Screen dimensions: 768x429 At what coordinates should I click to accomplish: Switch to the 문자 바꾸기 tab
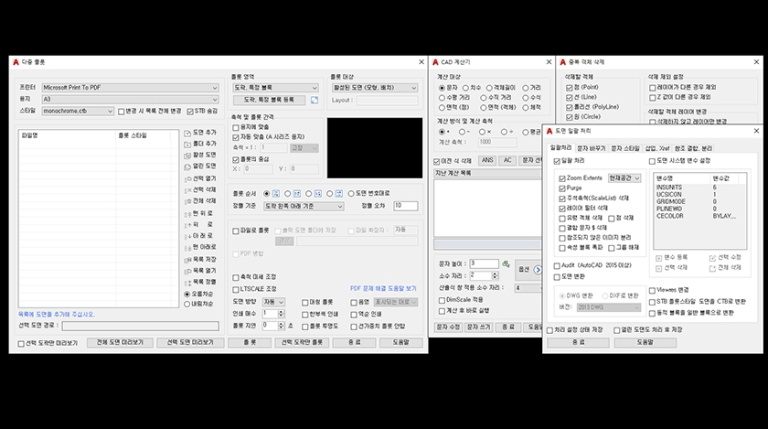coord(591,147)
